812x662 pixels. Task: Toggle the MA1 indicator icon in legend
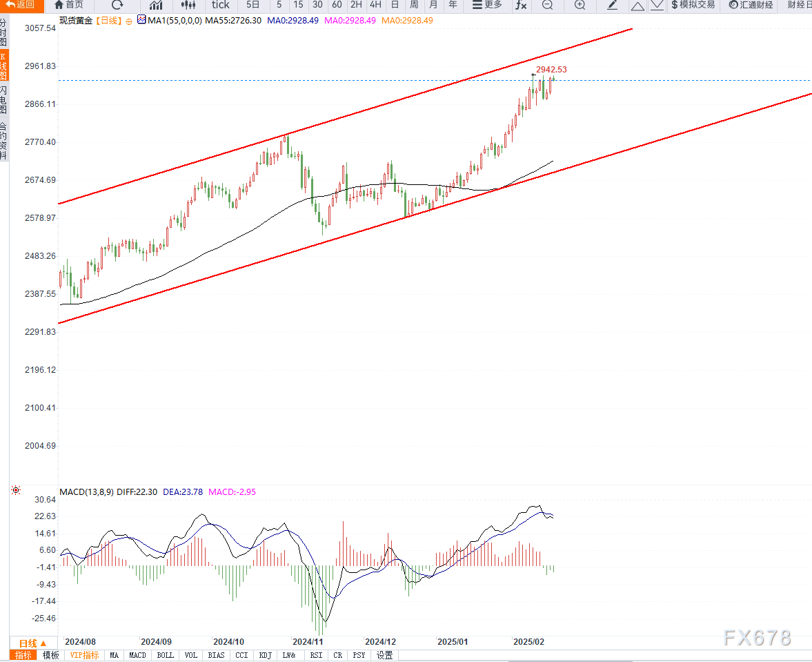click(x=141, y=20)
